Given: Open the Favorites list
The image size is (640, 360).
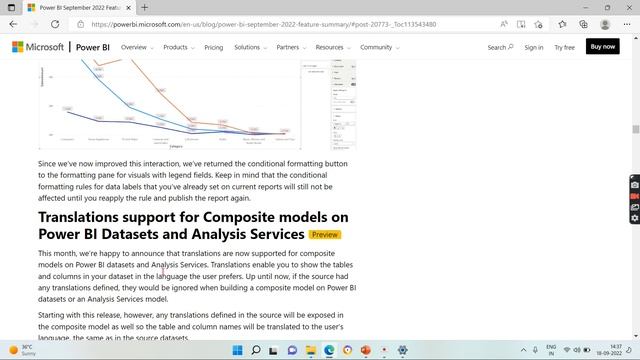Looking at the screenshot, I should pyautogui.click(x=562, y=24).
